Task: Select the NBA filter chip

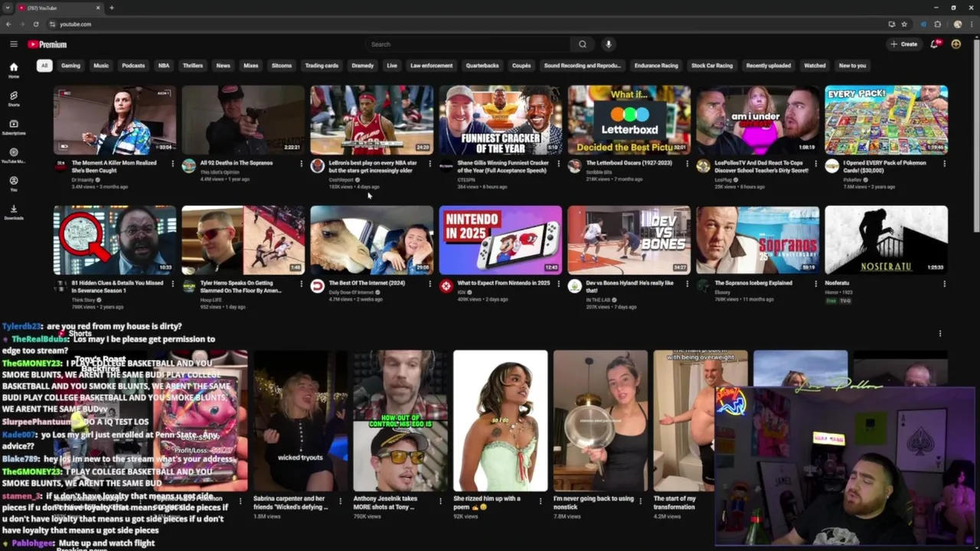Action: pos(164,66)
